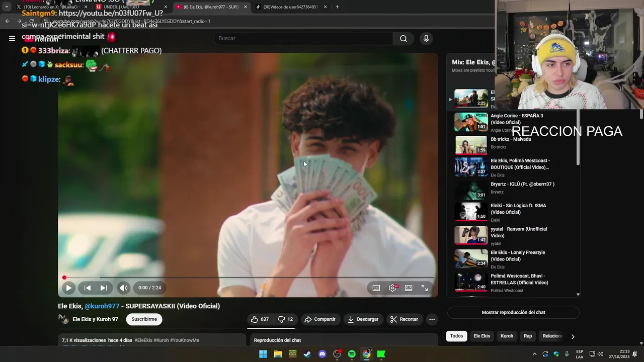Screen dimensions: 644x362
Task: Click the video progress bar
Action: coord(248,278)
